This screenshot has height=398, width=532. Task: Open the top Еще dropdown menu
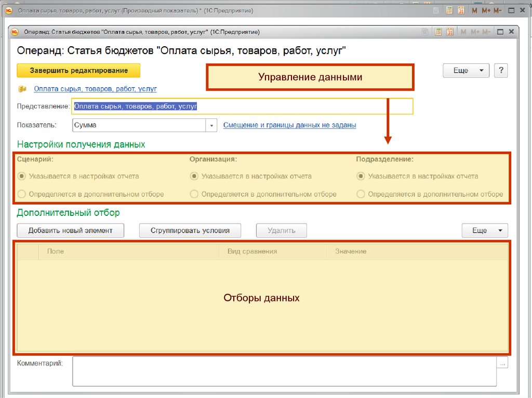click(466, 71)
